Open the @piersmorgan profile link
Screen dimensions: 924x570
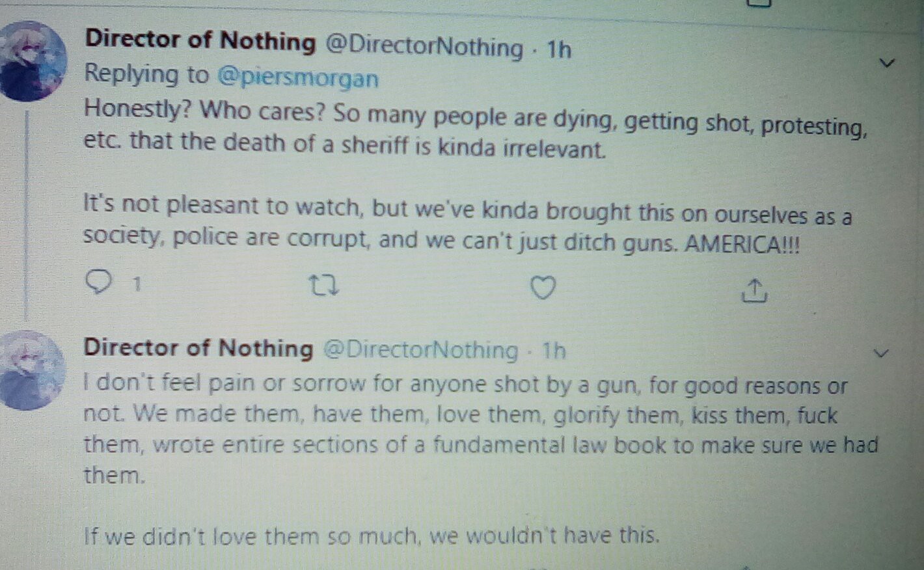(x=297, y=77)
